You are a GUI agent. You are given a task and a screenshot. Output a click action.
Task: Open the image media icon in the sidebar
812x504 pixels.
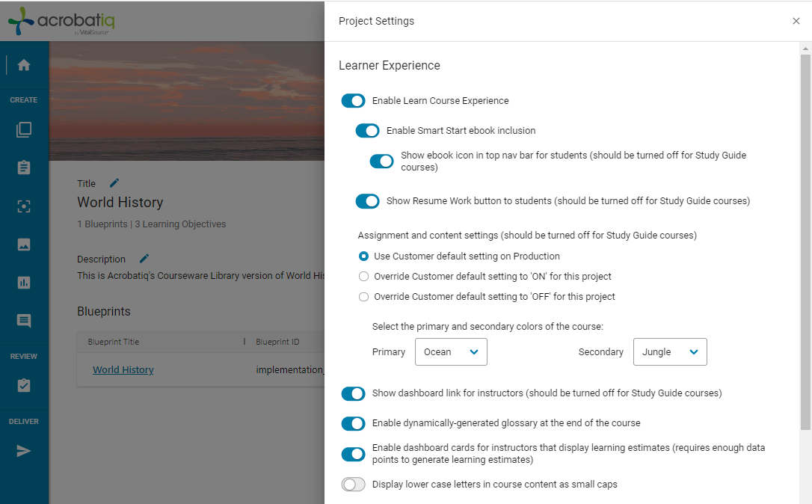tap(24, 245)
